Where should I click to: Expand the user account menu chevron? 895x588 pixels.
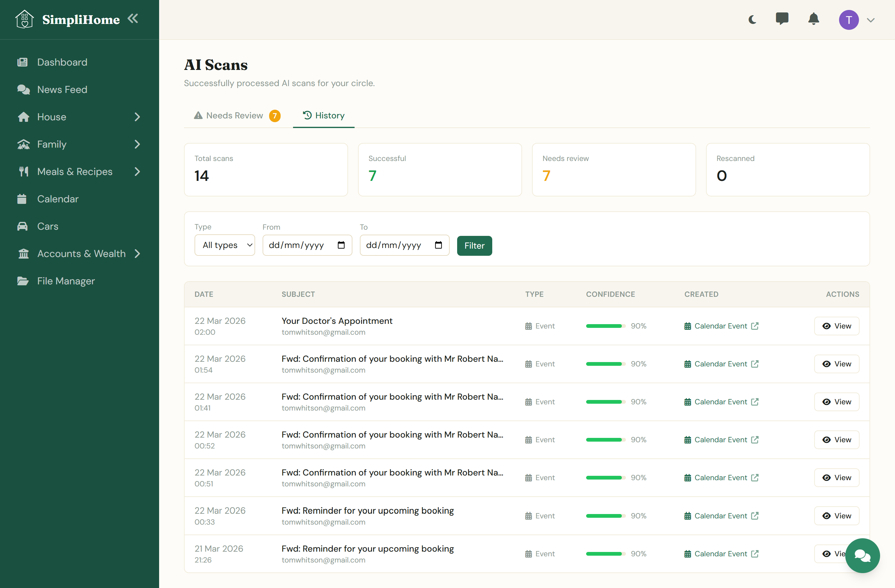click(870, 20)
